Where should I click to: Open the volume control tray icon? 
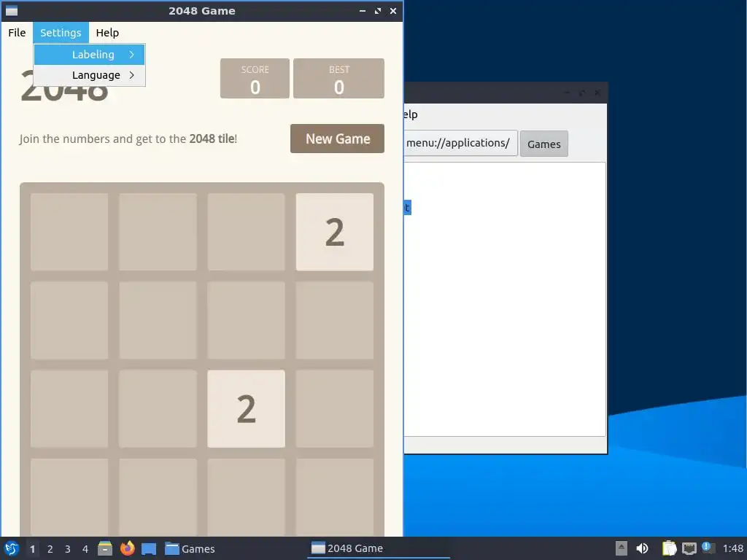click(642, 548)
